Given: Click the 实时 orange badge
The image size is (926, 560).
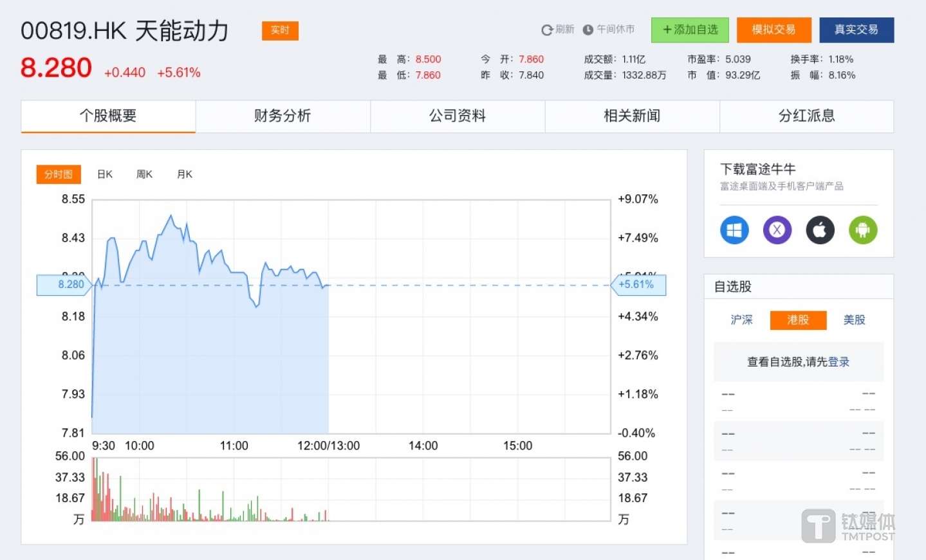Looking at the screenshot, I should pos(280,30).
